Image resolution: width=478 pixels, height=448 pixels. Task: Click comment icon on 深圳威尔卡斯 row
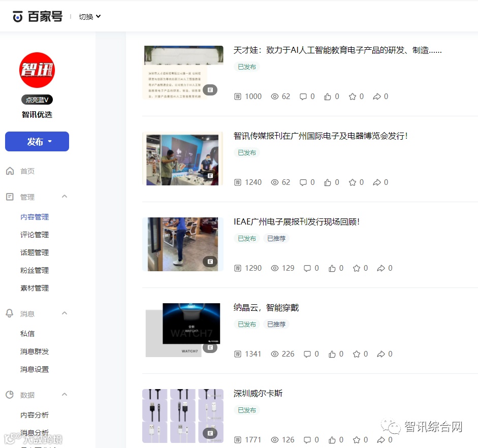307,440
